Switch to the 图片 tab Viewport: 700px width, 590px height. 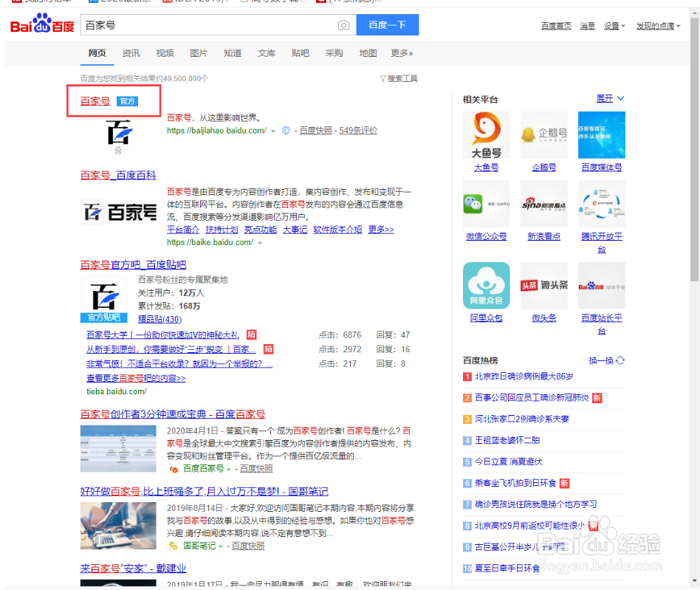(x=199, y=53)
